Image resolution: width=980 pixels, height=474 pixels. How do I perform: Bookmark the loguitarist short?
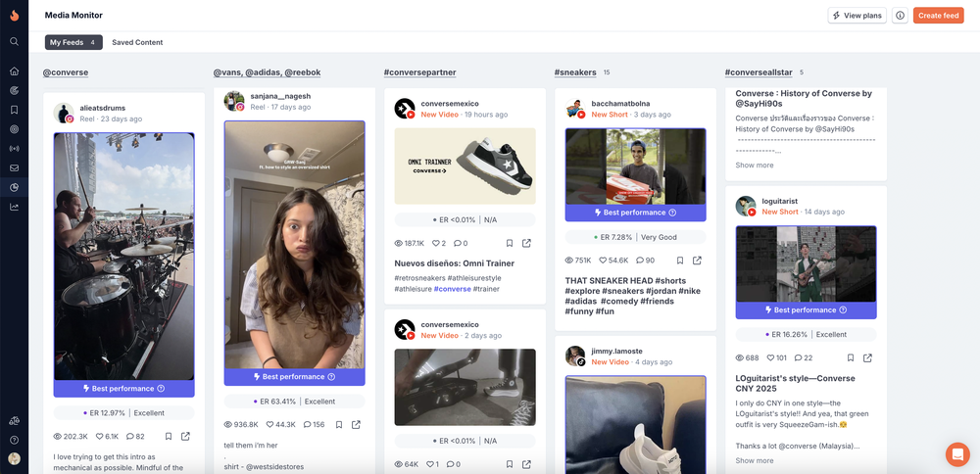pos(851,357)
